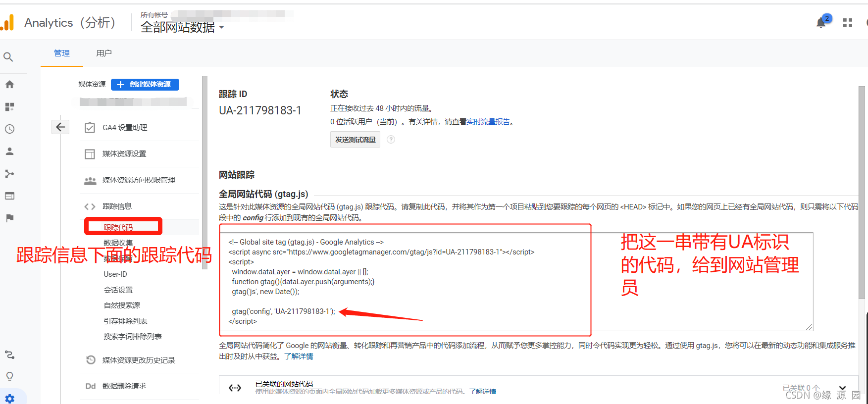Open the 实时流量报告 link
The height and width of the screenshot is (404, 868).
[488, 122]
